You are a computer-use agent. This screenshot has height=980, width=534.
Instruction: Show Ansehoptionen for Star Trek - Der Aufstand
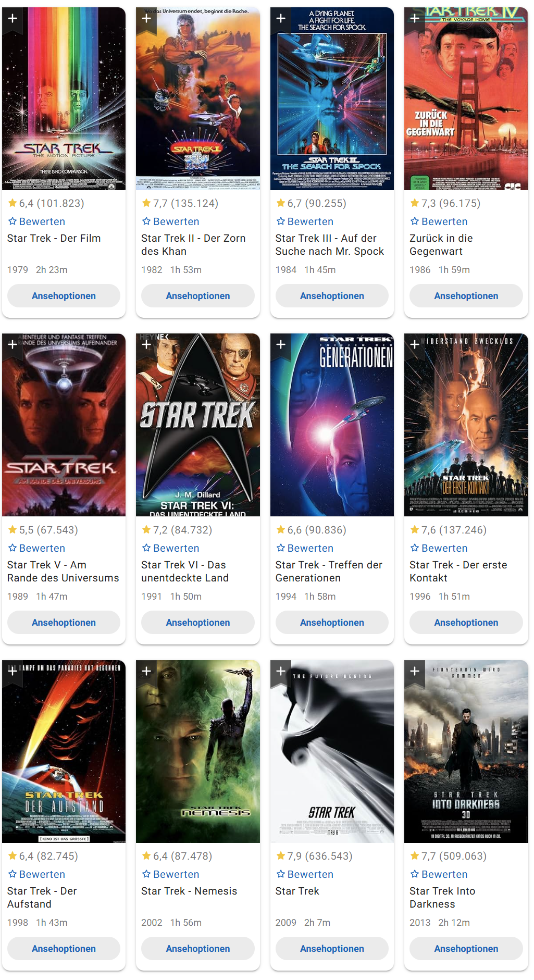coord(64,948)
